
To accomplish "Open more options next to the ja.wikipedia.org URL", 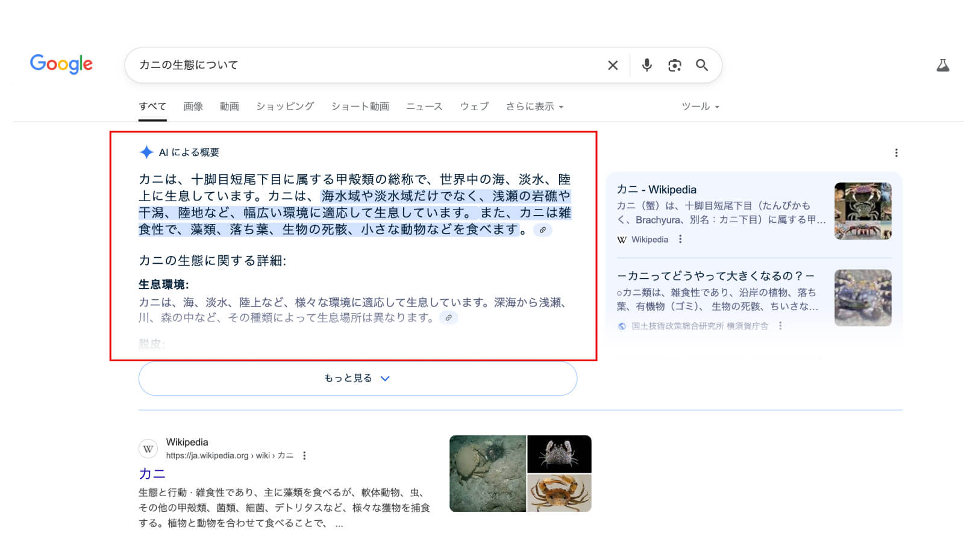I will [304, 456].
